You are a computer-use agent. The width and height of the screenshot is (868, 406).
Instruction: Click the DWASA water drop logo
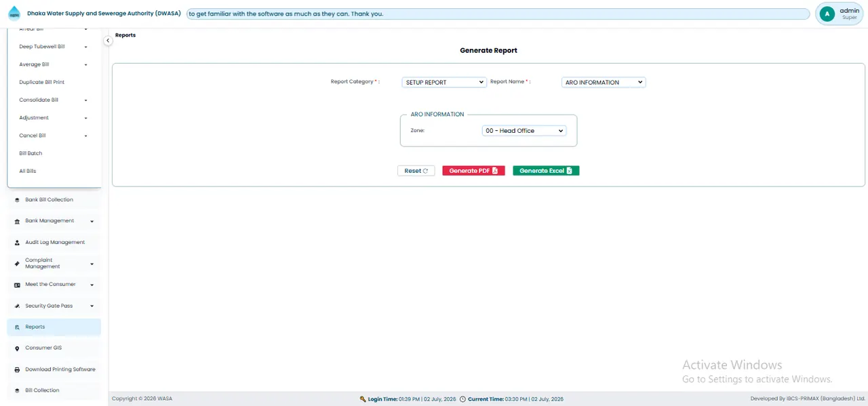(x=14, y=14)
